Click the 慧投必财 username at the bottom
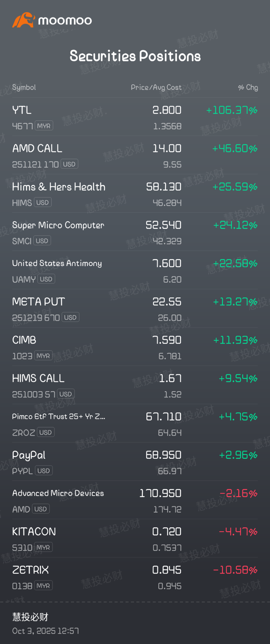Viewport: 270px width, 644px height. pos(30,617)
